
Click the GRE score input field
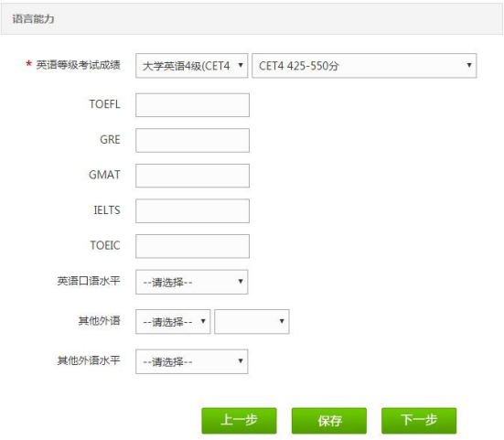(x=192, y=141)
